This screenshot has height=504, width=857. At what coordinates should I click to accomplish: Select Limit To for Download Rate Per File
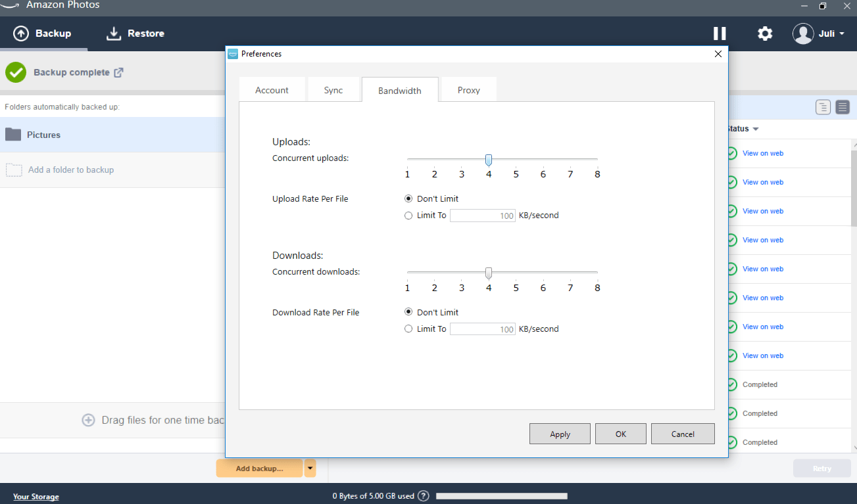(x=408, y=329)
